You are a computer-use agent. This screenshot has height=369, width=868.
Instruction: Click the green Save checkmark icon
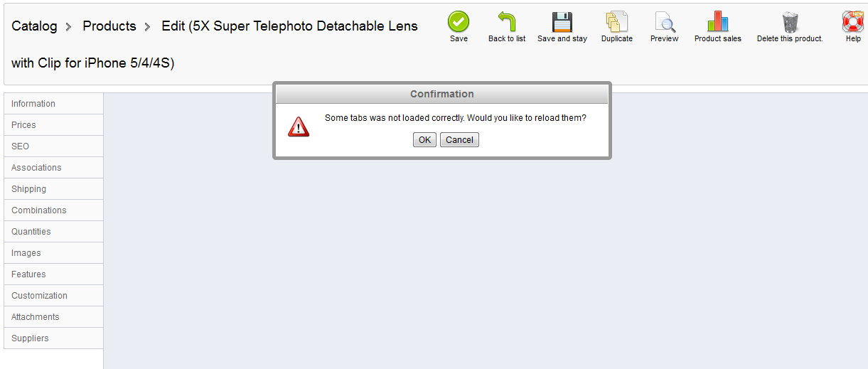(459, 22)
